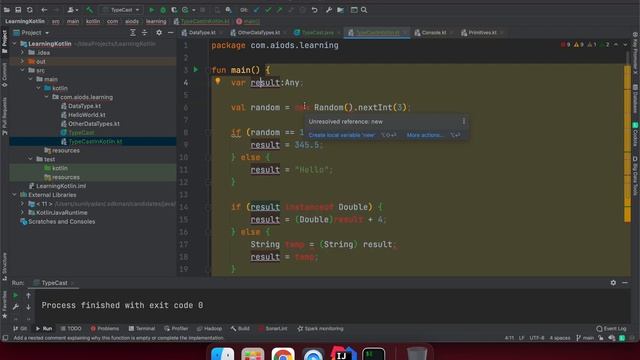Expand the out folder in the project tree
Viewport: 640px width, 360px height.
click(22, 62)
